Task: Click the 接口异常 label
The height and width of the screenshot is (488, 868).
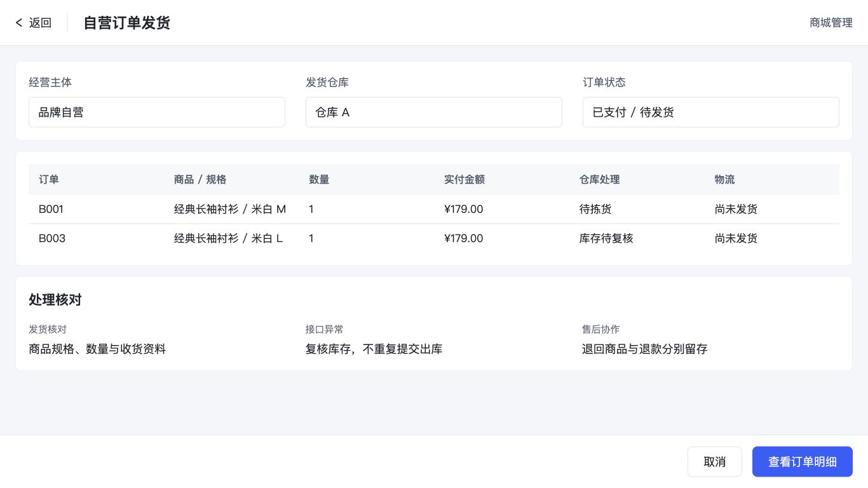Action: [x=324, y=329]
